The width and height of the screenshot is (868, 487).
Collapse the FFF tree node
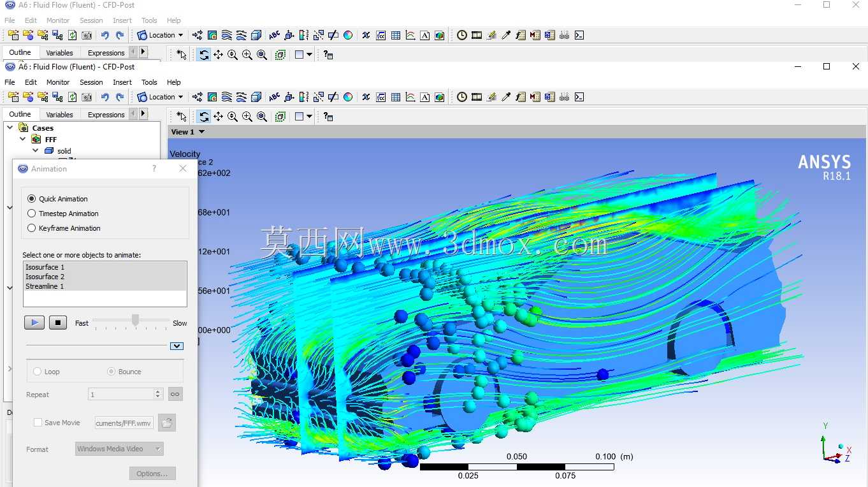point(22,139)
